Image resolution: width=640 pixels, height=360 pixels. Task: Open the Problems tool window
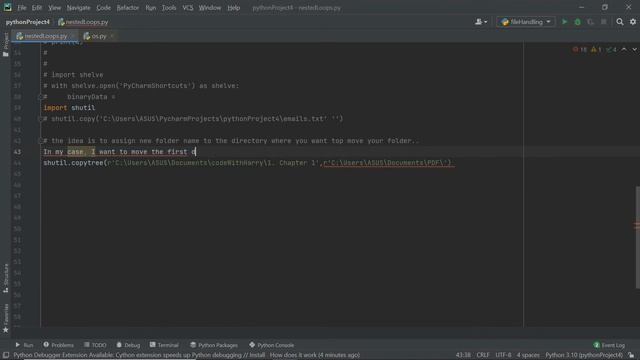pos(58,345)
